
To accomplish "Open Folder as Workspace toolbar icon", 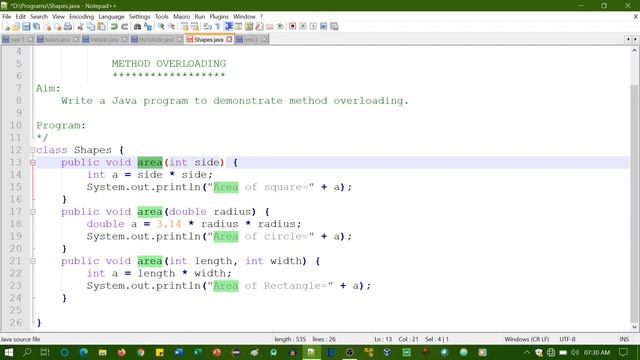I will pyautogui.click(x=269, y=27).
